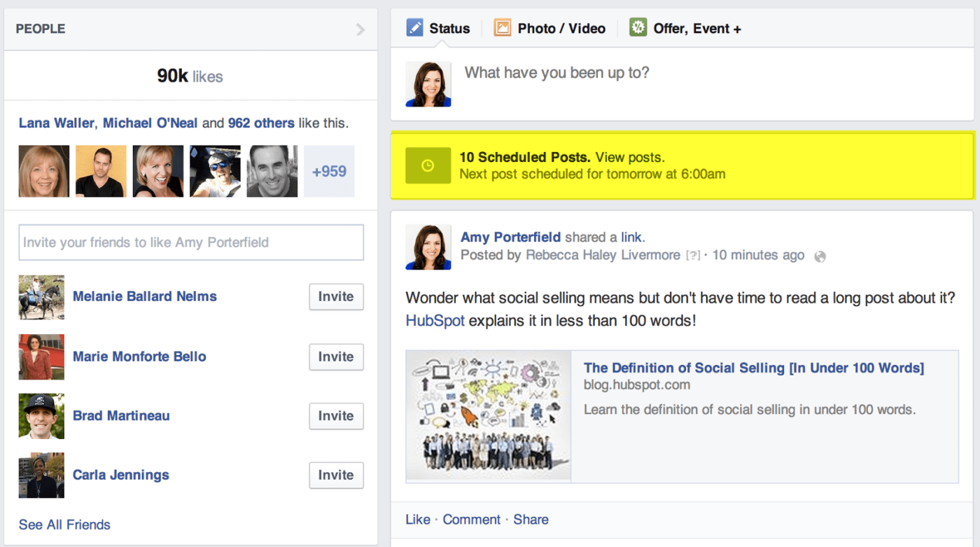This screenshot has height=547, width=980.
Task: Invite Brad Martineau
Action: pyautogui.click(x=336, y=416)
